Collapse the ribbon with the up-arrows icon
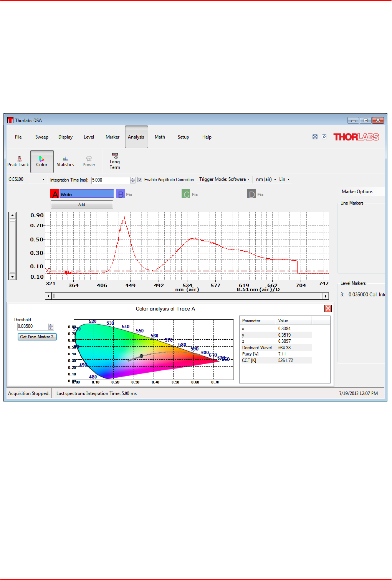 [324, 137]
